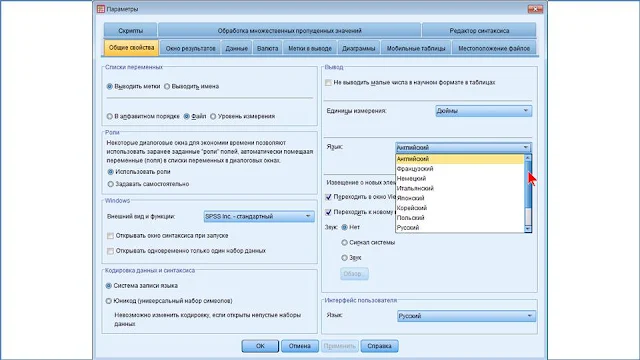
Task: Enable Открывать окно синтаксиса при запуске
Action: [110, 236]
